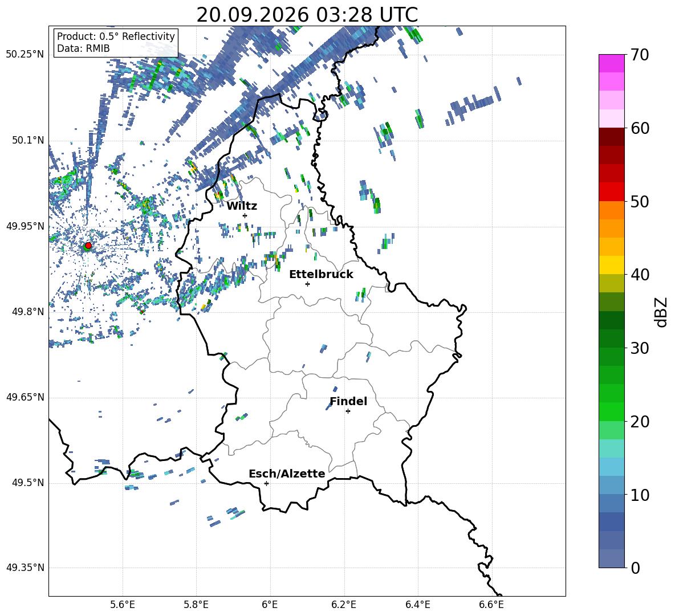Click the light blue 10 dBZ segment
The height and width of the screenshot is (616, 675).
pyautogui.click(x=611, y=485)
